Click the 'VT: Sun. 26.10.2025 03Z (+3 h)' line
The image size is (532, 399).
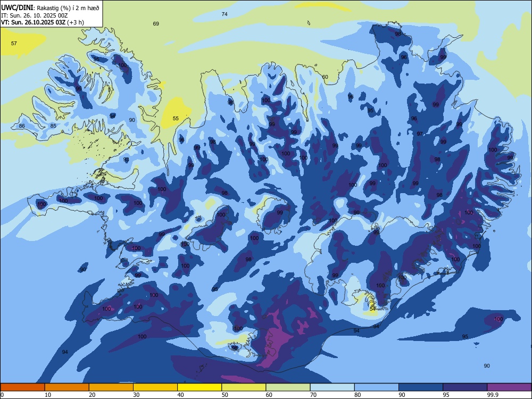point(43,22)
